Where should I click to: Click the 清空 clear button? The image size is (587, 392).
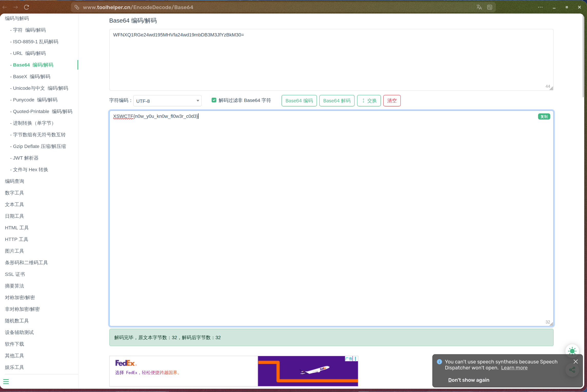click(x=392, y=101)
